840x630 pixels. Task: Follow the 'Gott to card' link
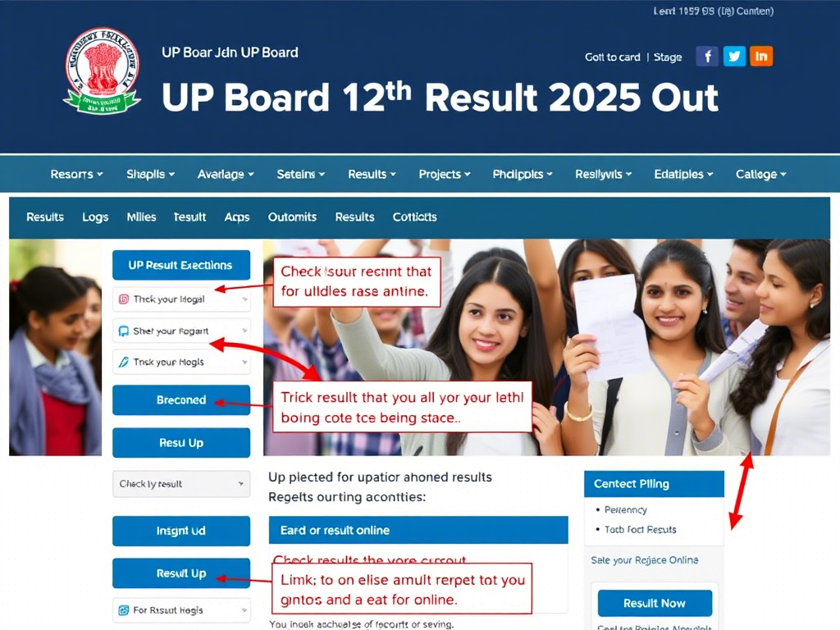tap(612, 57)
